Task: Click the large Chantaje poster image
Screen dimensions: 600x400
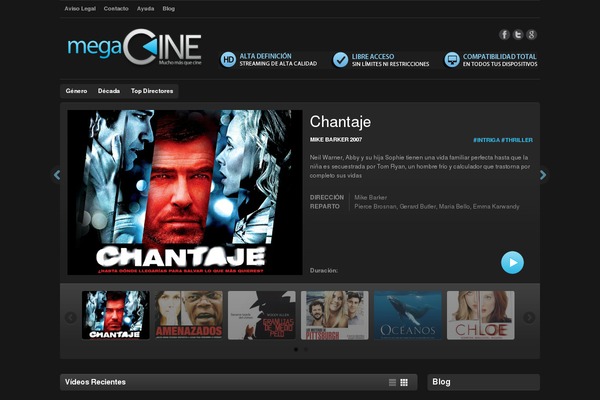Action: click(185, 193)
